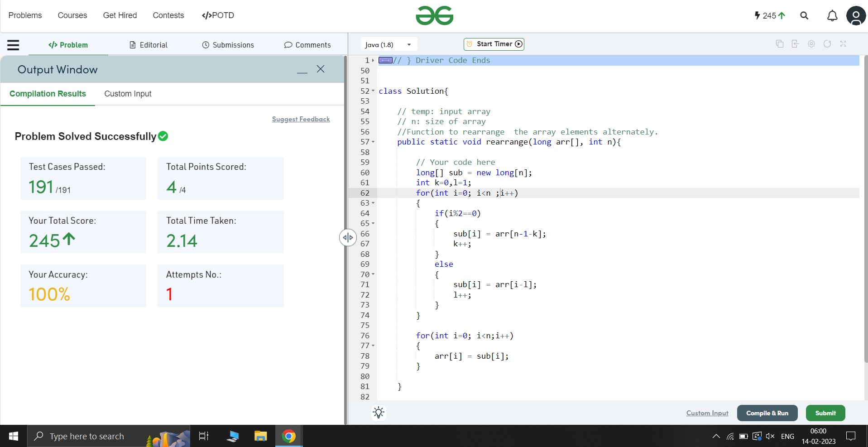Click the network Wi-Fi tray icon
868x447 pixels.
click(730, 436)
